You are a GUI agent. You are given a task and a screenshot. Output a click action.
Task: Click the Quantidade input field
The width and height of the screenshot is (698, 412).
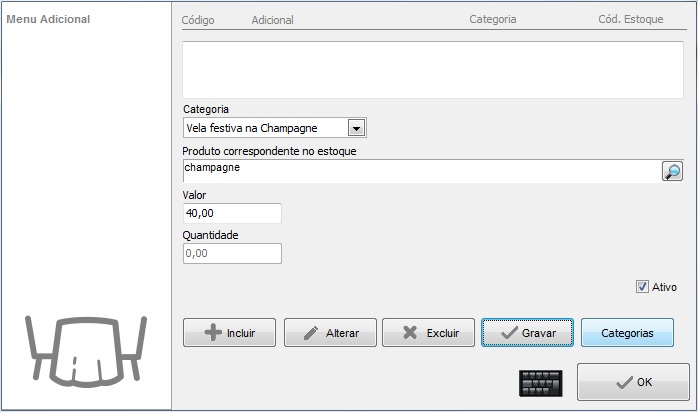[x=232, y=253]
